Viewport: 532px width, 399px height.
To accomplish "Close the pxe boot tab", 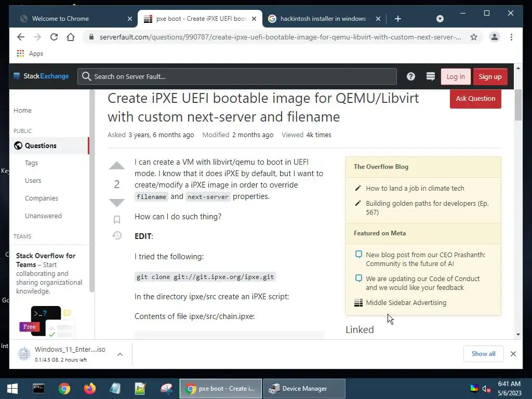I will (254, 19).
